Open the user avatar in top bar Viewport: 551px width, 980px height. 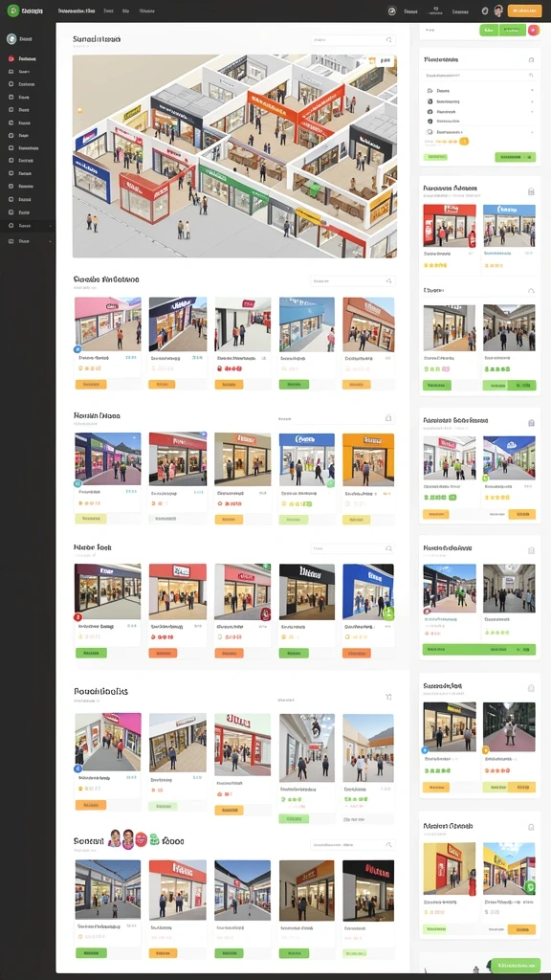(498, 11)
